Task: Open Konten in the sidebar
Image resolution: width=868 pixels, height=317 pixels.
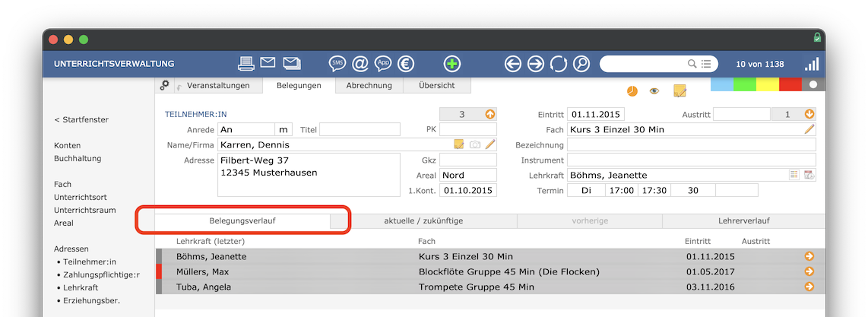Action: click(68, 145)
